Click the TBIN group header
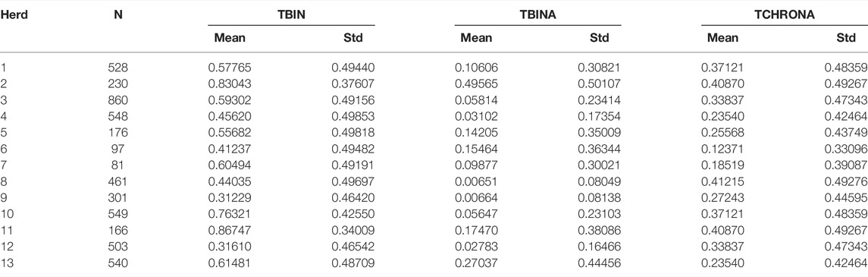The image size is (868, 277). [291, 15]
